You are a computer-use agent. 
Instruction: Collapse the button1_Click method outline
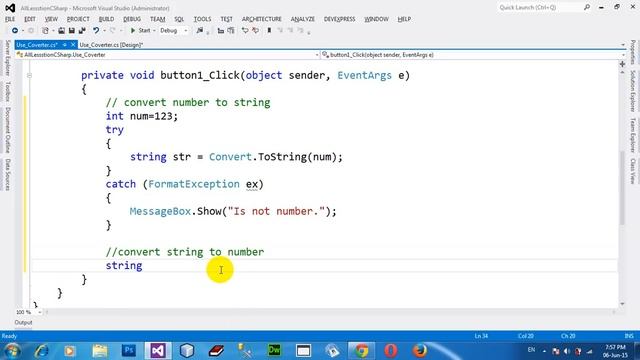pyautogui.click(x=29, y=76)
